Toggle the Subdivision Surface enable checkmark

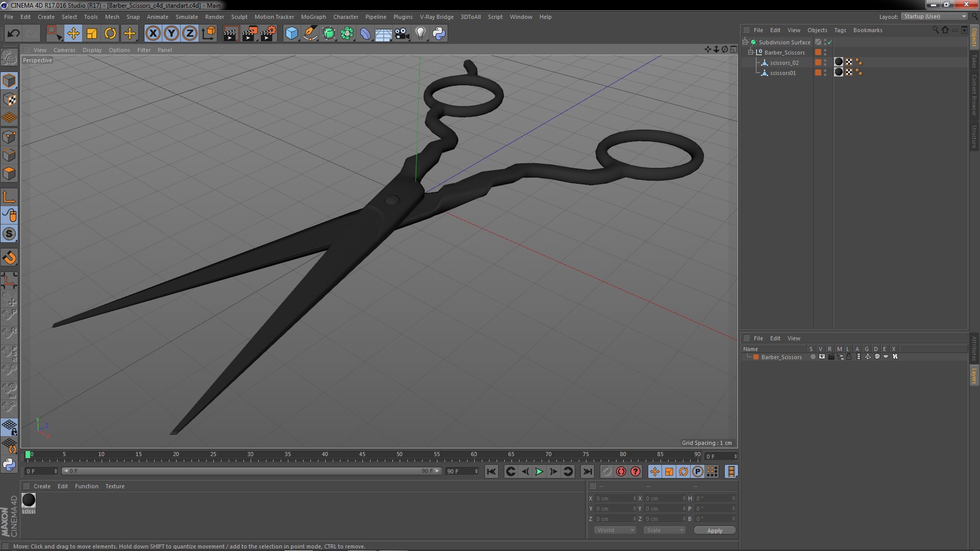[830, 42]
